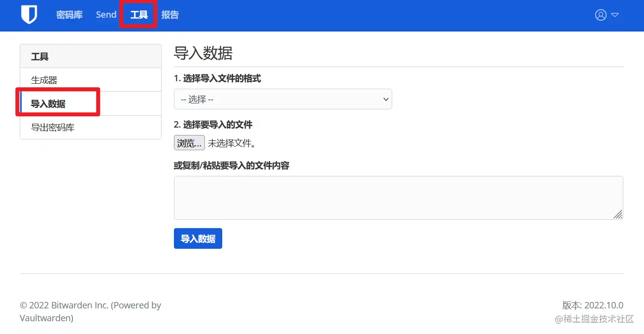The height and width of the screenshot is (334, 644).
Task: Switch to the 密码库 tab
Action: [x=69, y=15]
